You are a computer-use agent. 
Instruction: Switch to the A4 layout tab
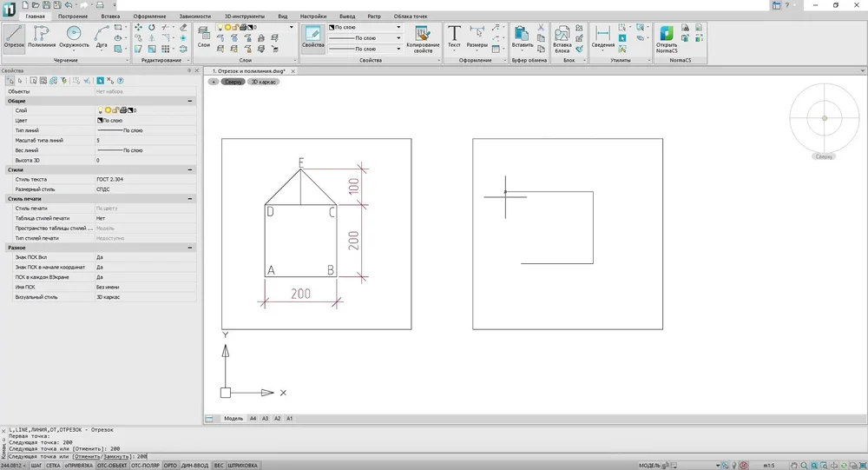tap(253, 419)
